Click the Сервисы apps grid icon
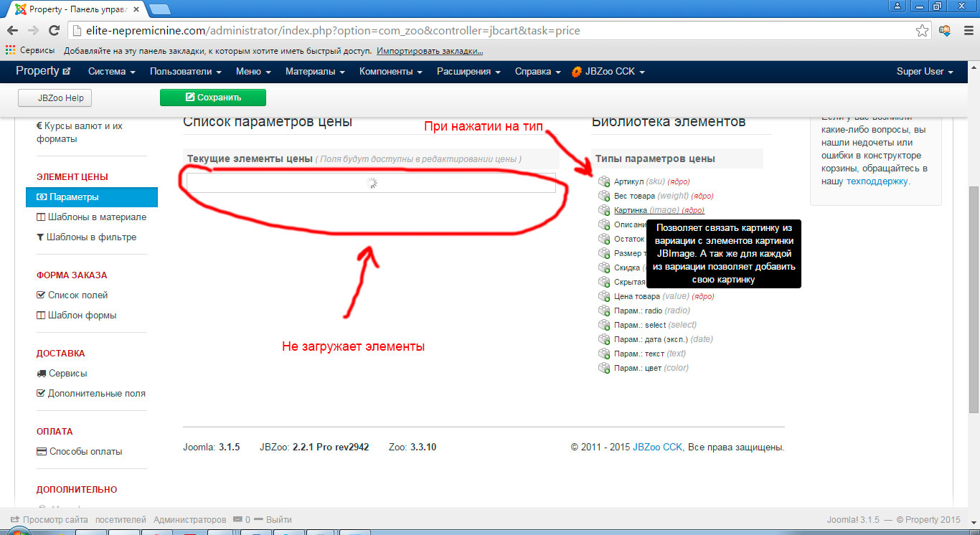 pyautogui.click(x=11, y=51)
